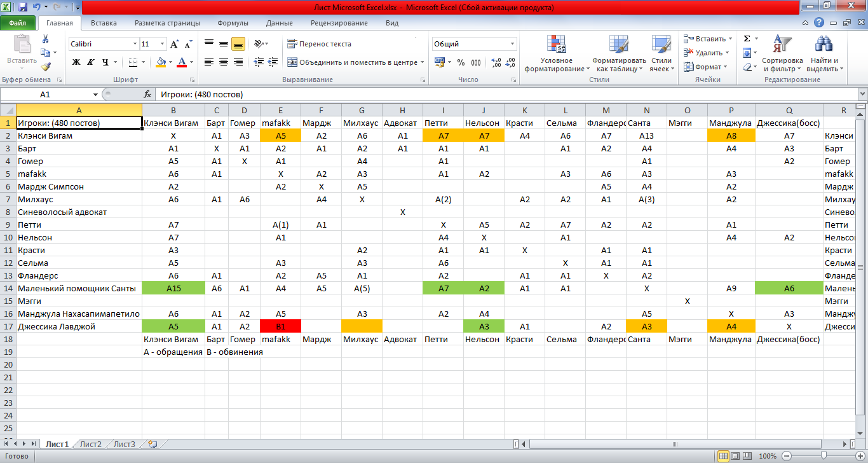Image resolution: width=868 pixels, height=463 pixels.
Task: Click the Cut scissors icon
Action: coord(46,40)
